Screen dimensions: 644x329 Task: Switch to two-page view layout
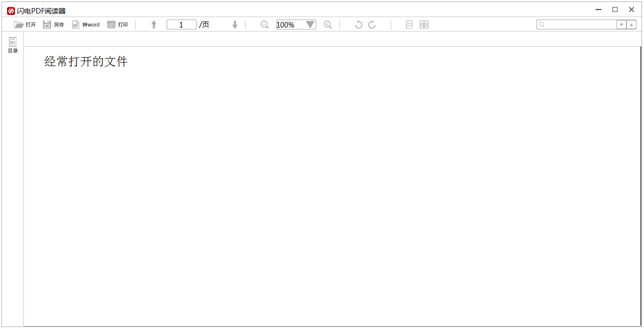(424, 25)
